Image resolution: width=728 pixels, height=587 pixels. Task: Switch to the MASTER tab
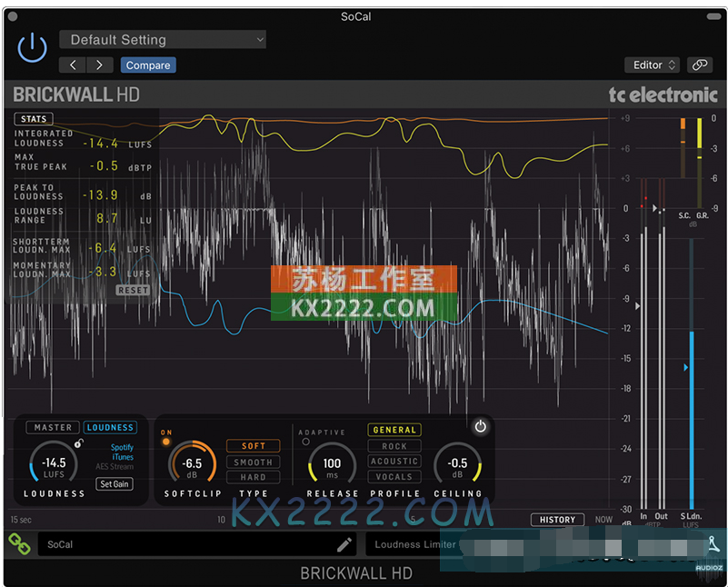tap(53, 427)
